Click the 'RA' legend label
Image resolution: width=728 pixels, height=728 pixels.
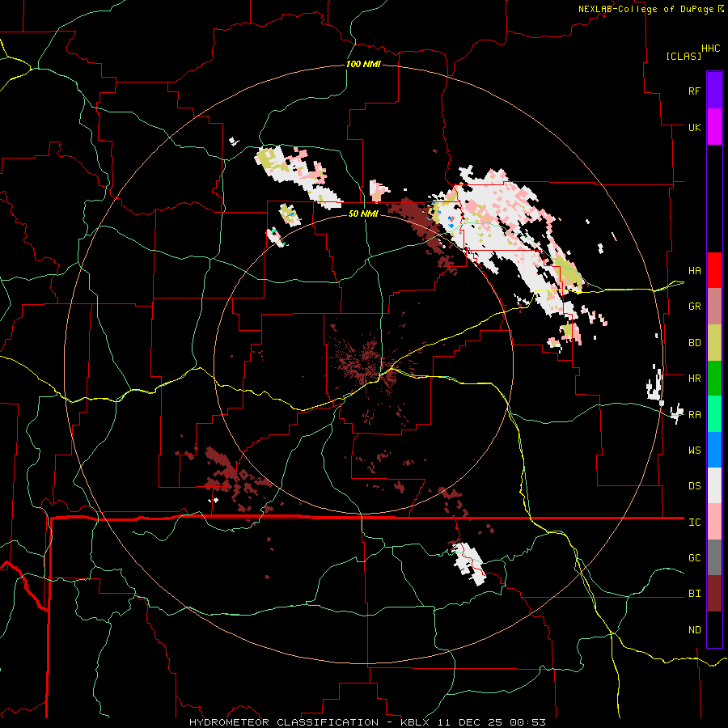click(694, 414)
